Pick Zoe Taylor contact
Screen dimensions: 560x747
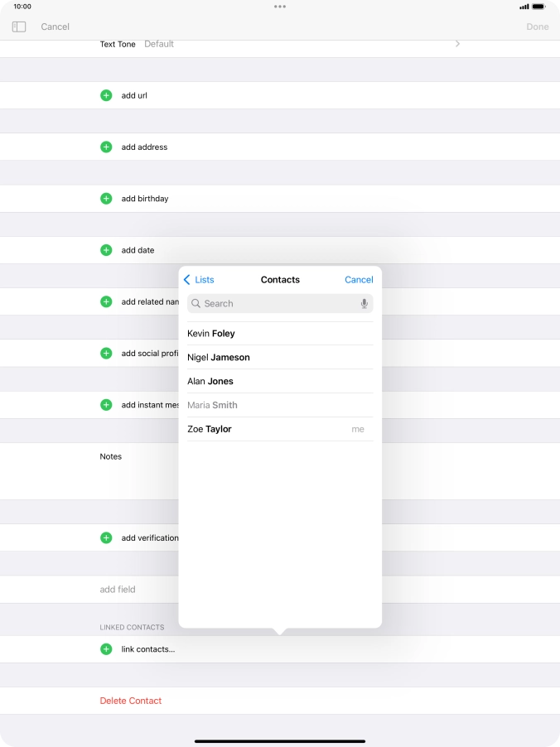click(210, 429)
